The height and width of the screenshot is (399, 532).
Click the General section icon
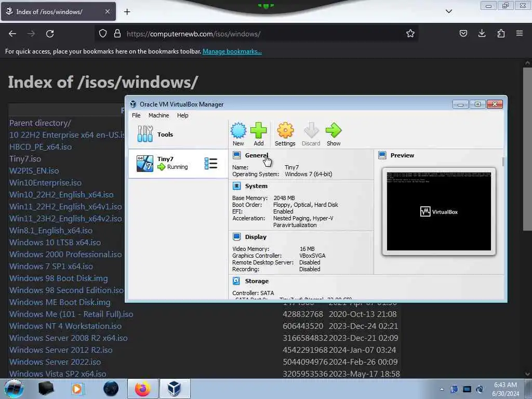click(x=237, y=155)
